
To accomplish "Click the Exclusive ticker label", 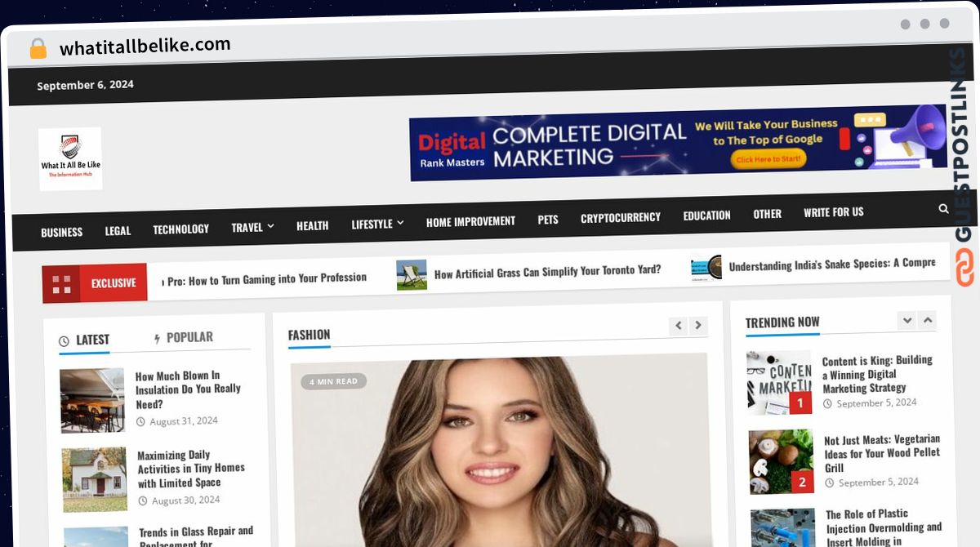I will [x=114, y=283].
